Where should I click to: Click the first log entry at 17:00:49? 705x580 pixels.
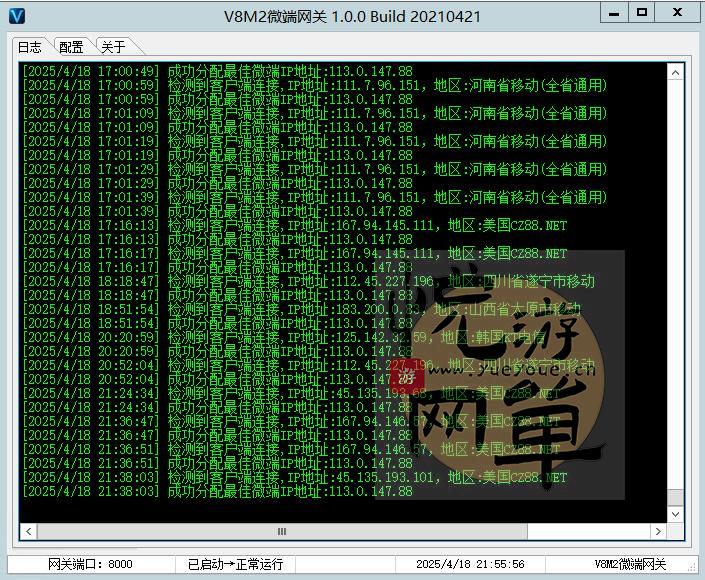(217, 72)
